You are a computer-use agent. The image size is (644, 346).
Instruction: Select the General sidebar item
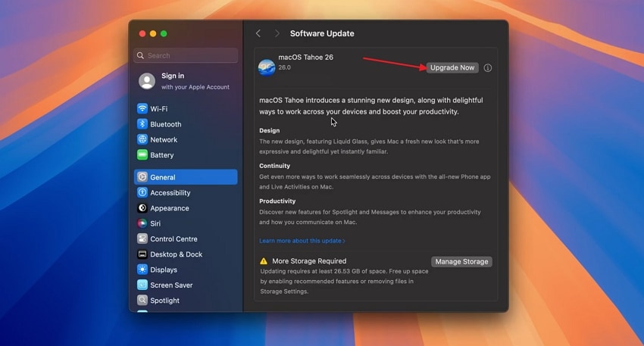point(186,177)
